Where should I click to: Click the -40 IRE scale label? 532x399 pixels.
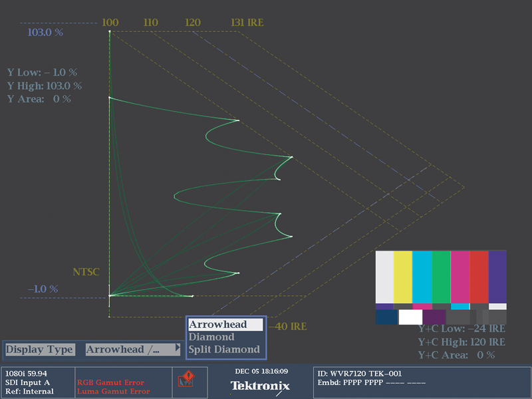(288, 327)
